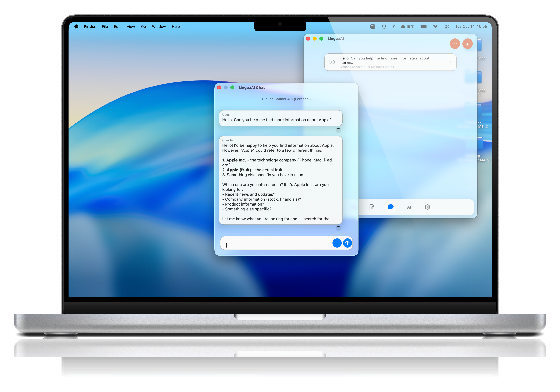Open the File menu
The image size is (560, 392).
pos(105,26)
